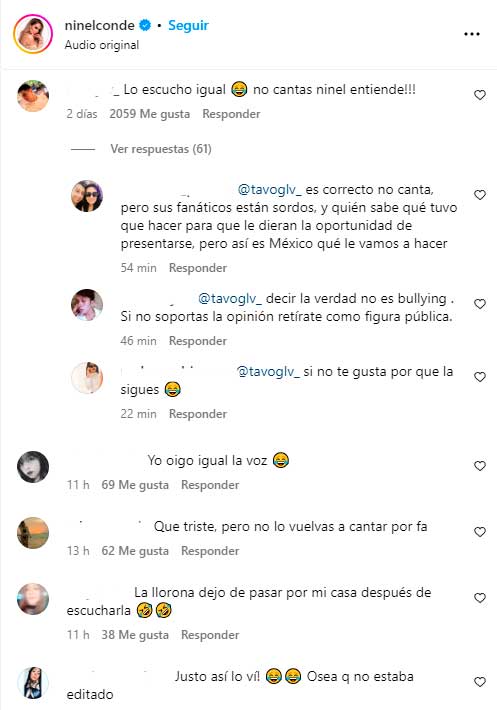Expand Ver respuestas (61)
This screenshot has width=497, height=710.
pos(161,149)
